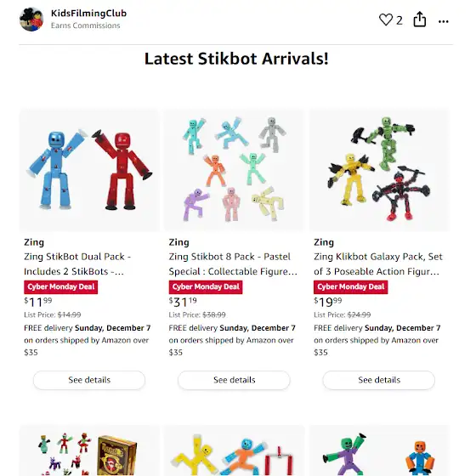
Task: View blue and red StikBot Dual Pack image
Action: [x=89, y=170]
